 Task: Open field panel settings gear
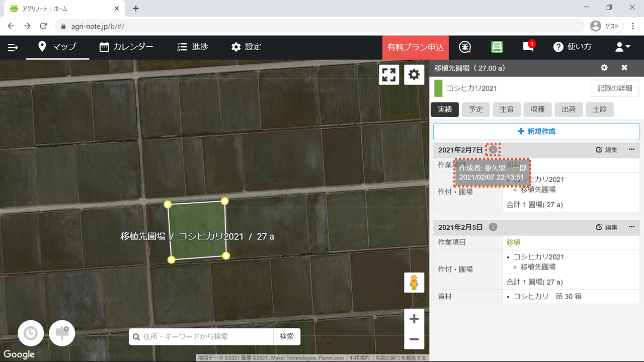(604, 68)
